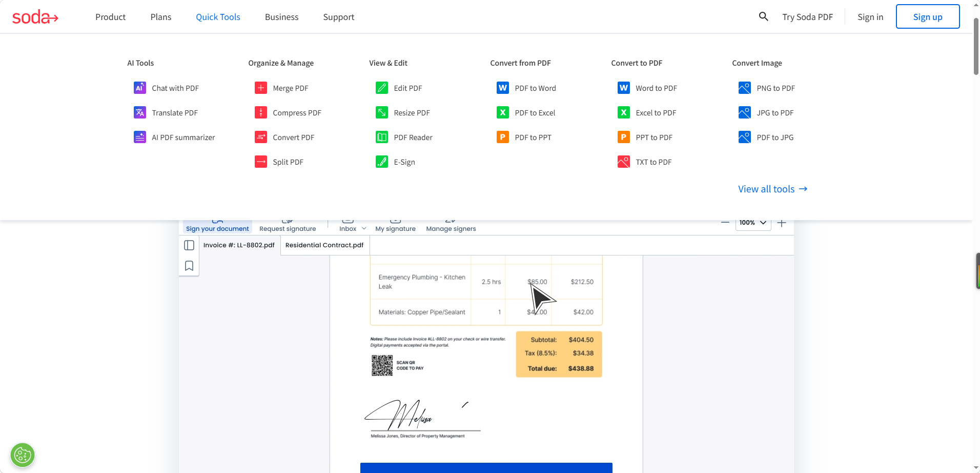This screenshot has width=980, height=473.
Task: Toggle the sidebar panel icon
Action: tap(189, 245)
